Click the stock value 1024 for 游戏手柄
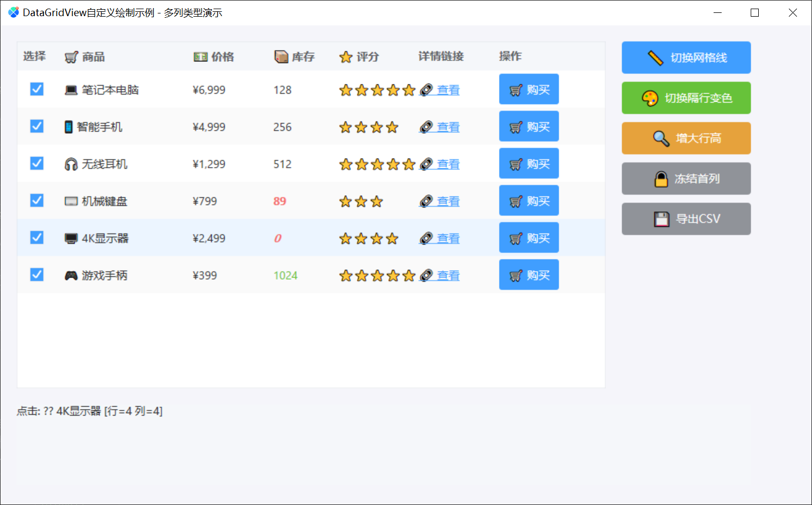This screenshot has height=505, width=812. (x=285, y=275)
